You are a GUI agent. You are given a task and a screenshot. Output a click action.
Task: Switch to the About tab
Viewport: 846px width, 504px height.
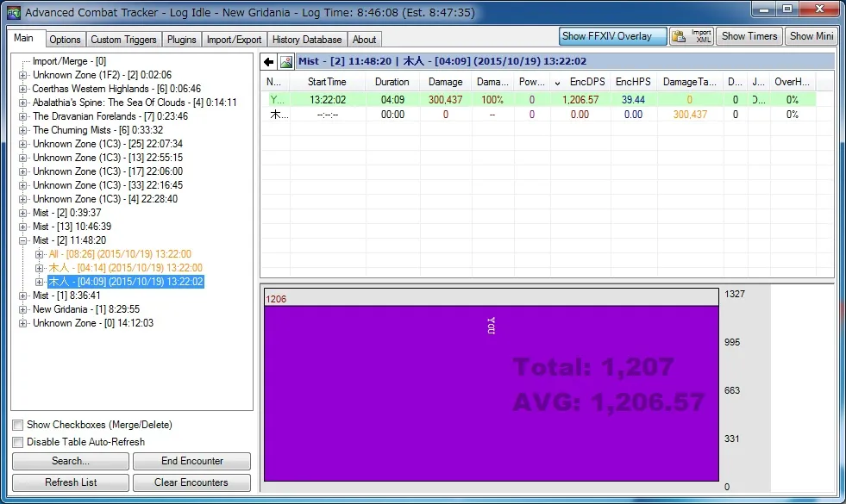pos(364,40)
